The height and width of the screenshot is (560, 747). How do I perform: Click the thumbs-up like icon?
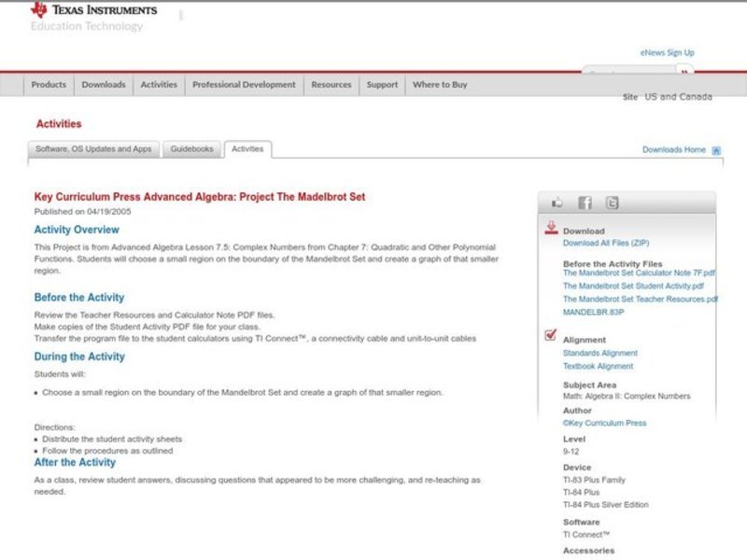tap(557, 203)
